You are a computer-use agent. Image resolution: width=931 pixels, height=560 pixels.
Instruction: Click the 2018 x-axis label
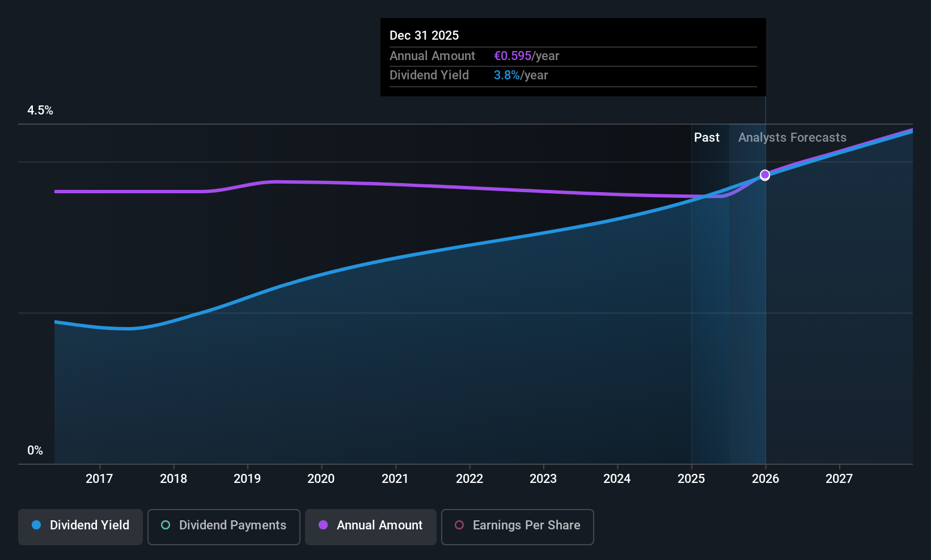(x=173, y=479)
